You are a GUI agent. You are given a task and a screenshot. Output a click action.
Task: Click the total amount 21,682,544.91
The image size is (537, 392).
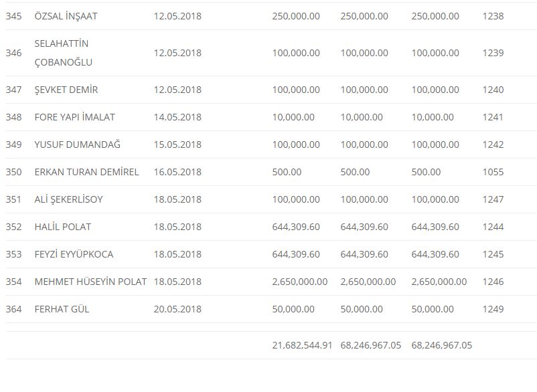point(302,345)
